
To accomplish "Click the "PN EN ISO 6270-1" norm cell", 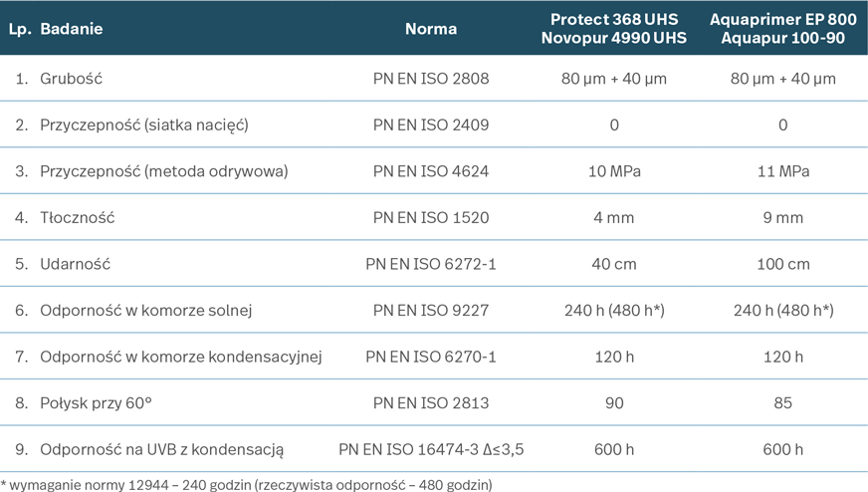I will pyautogui.click(x=431, y=357).
